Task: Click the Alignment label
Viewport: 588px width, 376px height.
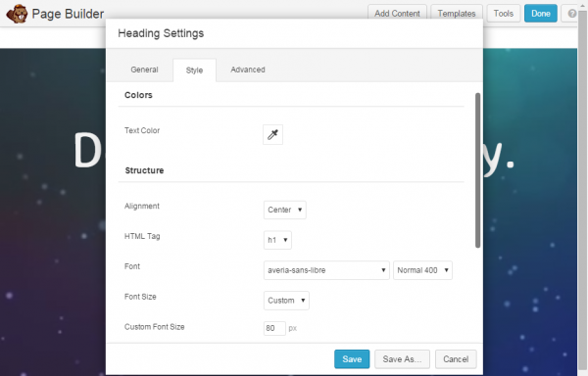Action: pos(142,206)
